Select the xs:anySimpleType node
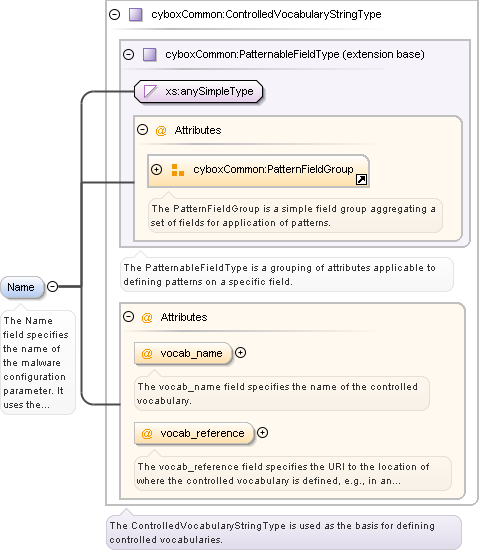The image size is (480, 553). click(199, 91)
